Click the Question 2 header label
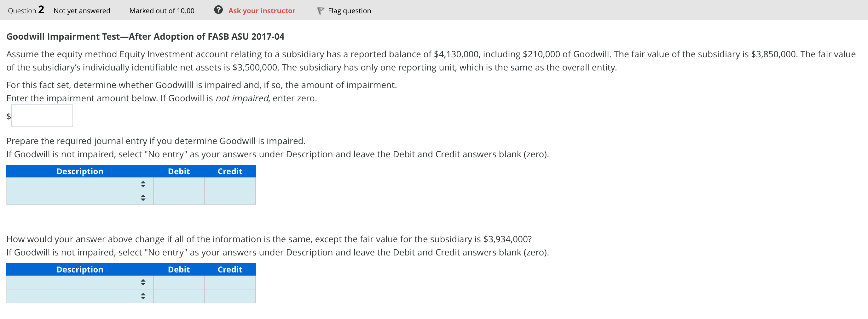The height and width of the screenshot is (319, 868). [x=25, y=10]
